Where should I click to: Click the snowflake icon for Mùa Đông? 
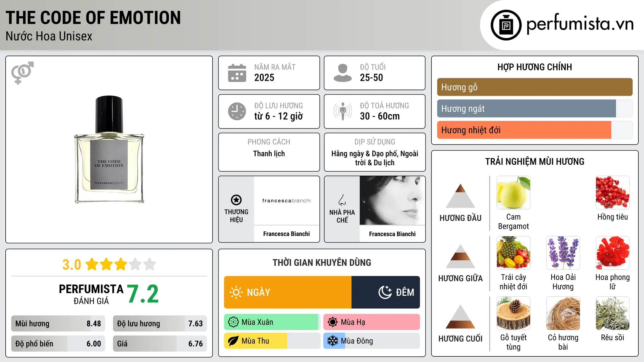[333, 341]
